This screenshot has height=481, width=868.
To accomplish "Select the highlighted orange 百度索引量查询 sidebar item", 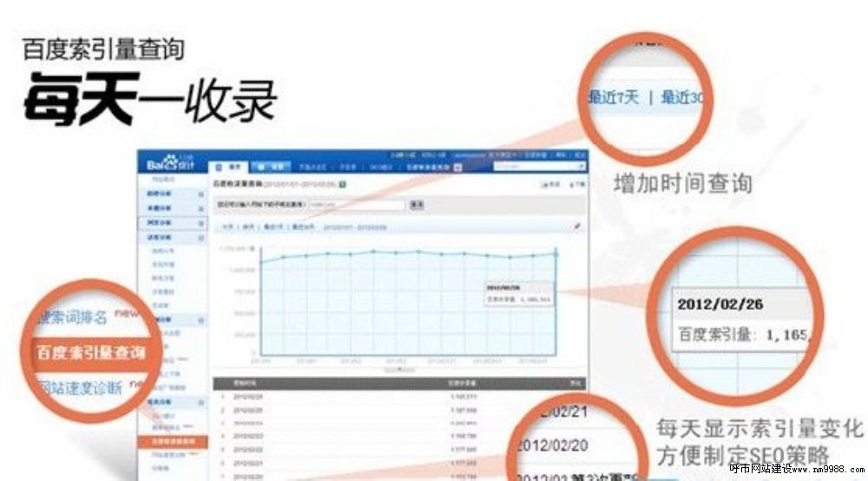I will pyautogui.click(x=172, y=443).
